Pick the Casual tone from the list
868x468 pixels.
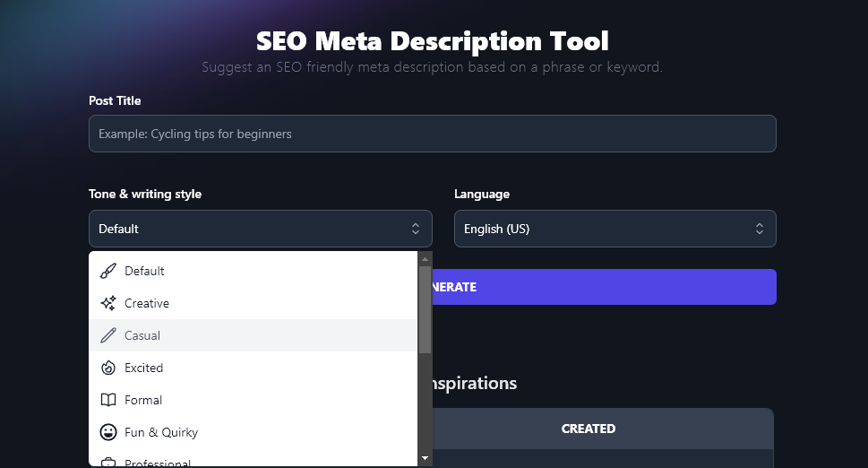coord(142,335)
